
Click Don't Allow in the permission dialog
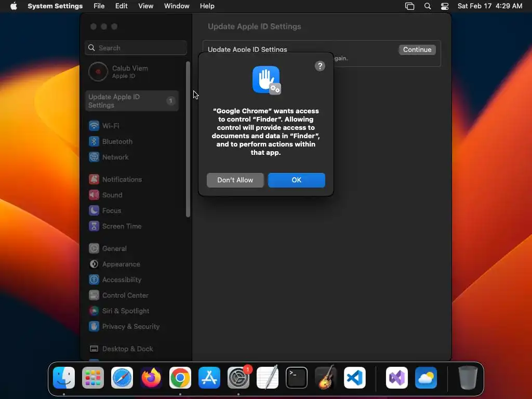(235, 180)
